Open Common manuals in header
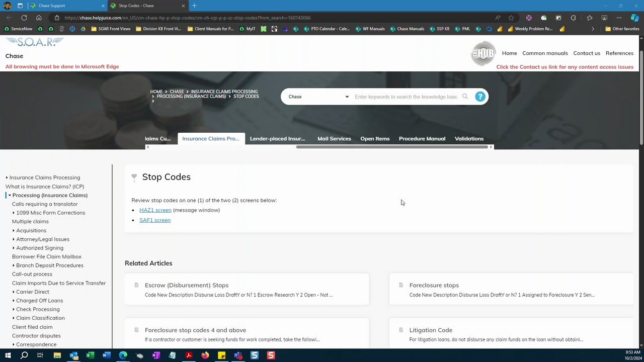 point(545,53)
